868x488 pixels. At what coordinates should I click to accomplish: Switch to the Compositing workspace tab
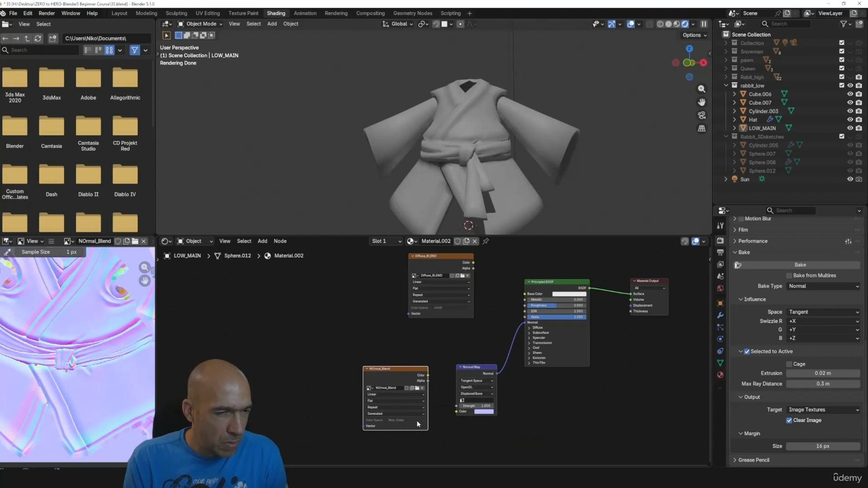[370, 13]
